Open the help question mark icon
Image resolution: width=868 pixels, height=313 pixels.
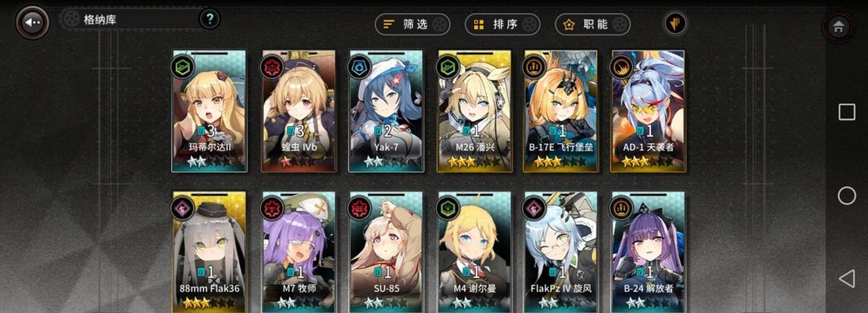pos(209,20)
